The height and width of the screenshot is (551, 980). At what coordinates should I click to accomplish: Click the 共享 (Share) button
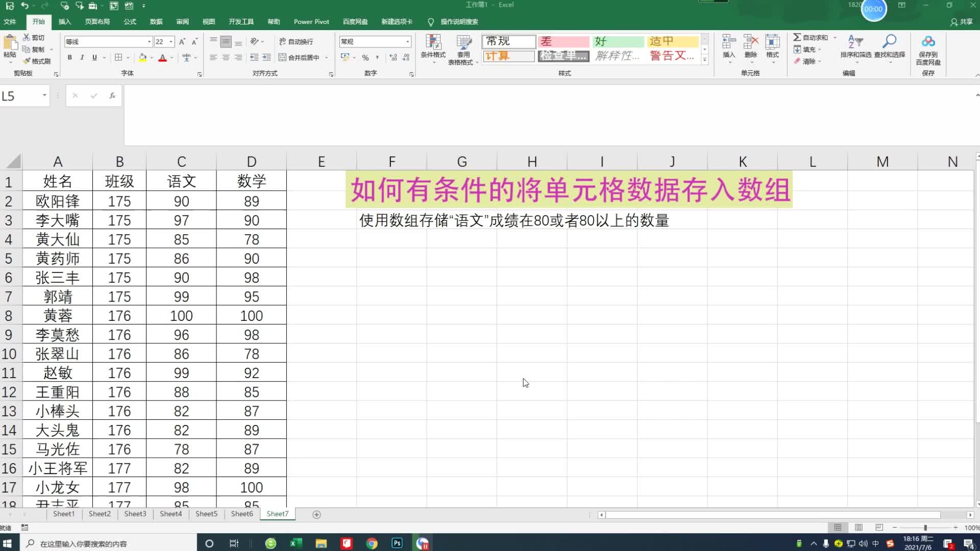pyautogui.click(x=962, y=22)
